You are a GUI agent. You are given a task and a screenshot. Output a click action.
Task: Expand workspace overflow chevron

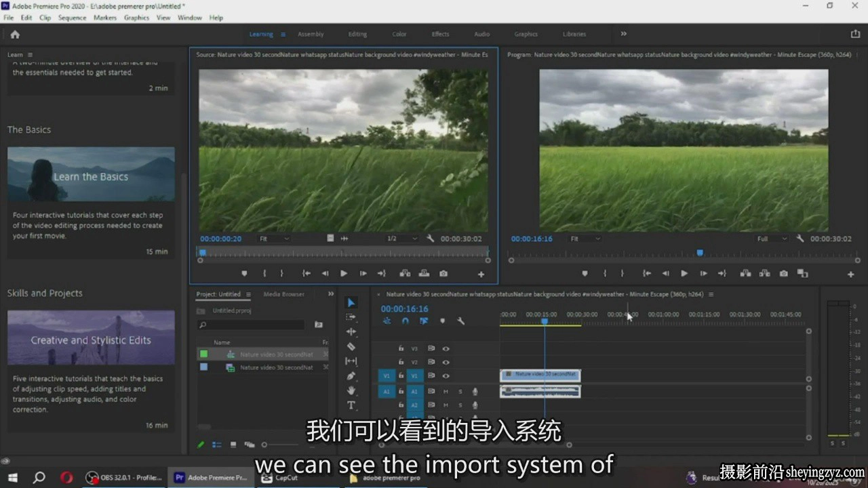pyautogui.click(x=623, y=34)
